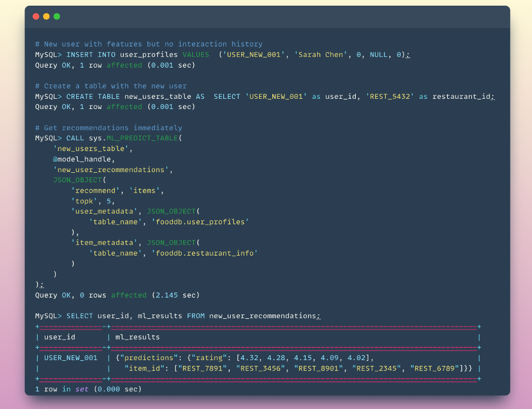Screen dimensions: 532x409
Task: Click the comment '# Create a table with the new user'
Action: click(x=111, y=86)
